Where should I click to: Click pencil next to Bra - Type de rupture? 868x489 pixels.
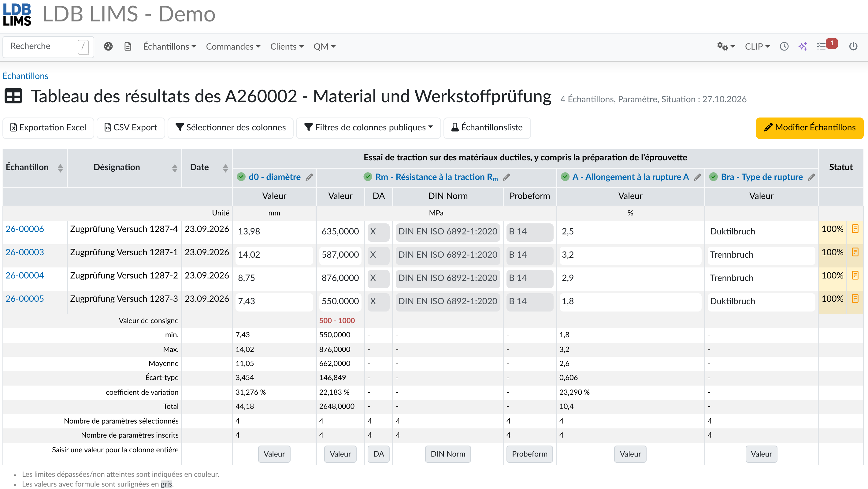click(x=811, y=177)
